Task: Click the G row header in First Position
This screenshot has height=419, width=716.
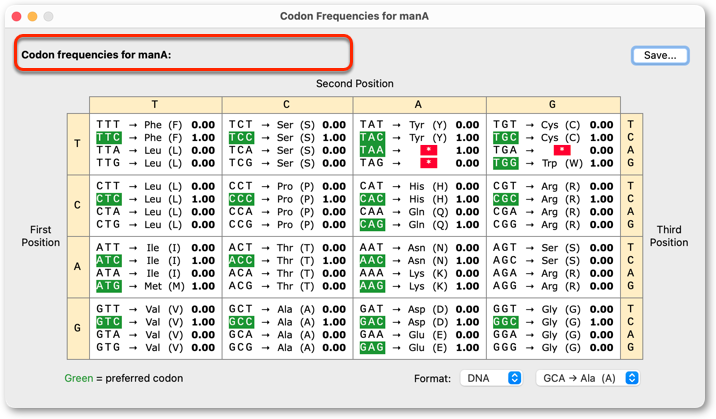Action: [78, 328]
